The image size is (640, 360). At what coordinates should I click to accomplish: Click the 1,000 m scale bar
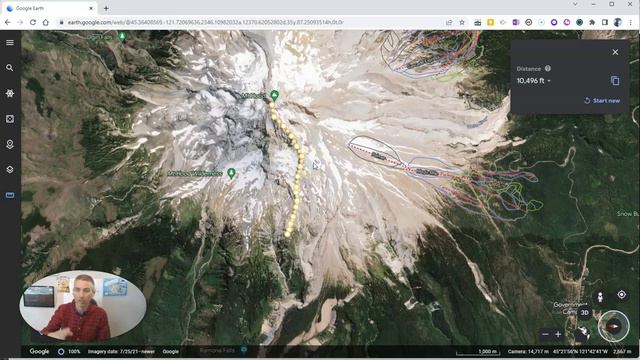pyautogui.click(x=478, y=352)
